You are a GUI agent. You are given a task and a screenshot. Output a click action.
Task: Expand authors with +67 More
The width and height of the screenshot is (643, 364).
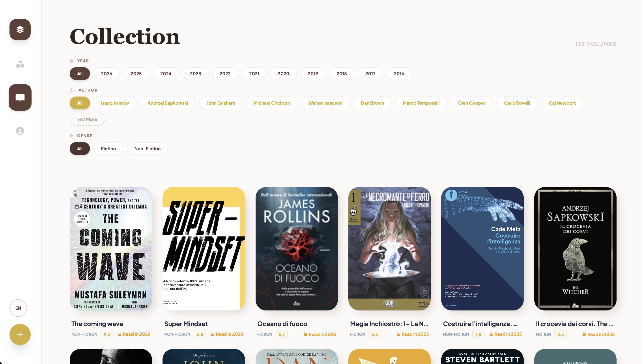[x=87, y=119]
